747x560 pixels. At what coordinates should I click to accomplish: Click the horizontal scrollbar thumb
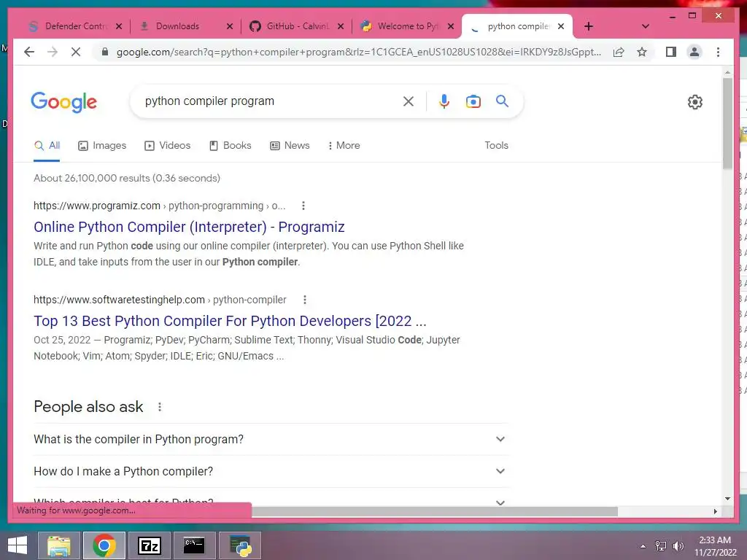point(435,511)
